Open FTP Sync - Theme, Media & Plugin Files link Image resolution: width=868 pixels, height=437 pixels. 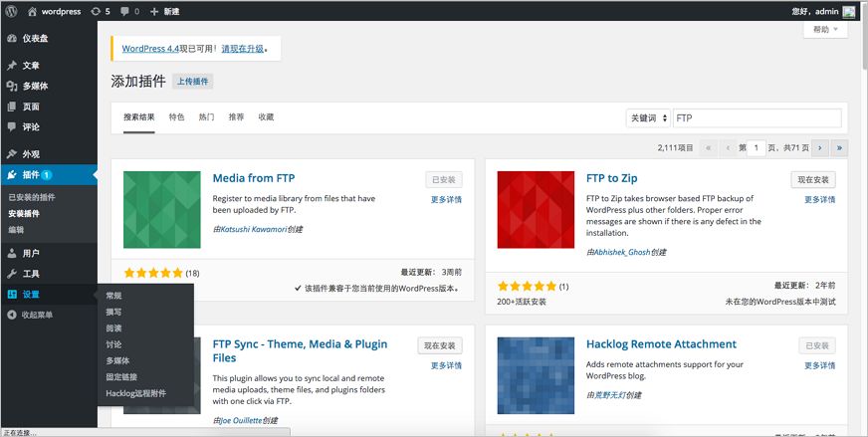[x=300, y=351]
